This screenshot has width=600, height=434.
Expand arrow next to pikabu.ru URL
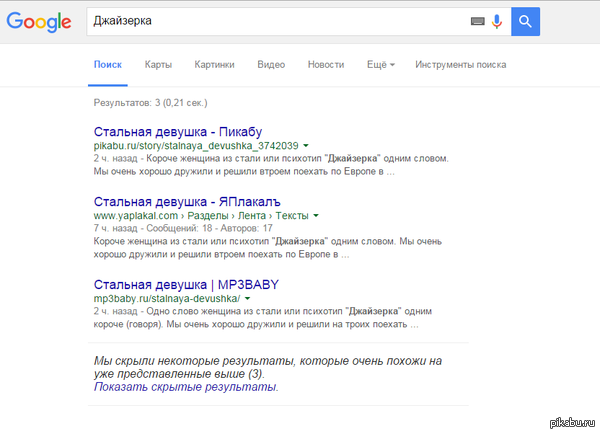tap(306, 145)
